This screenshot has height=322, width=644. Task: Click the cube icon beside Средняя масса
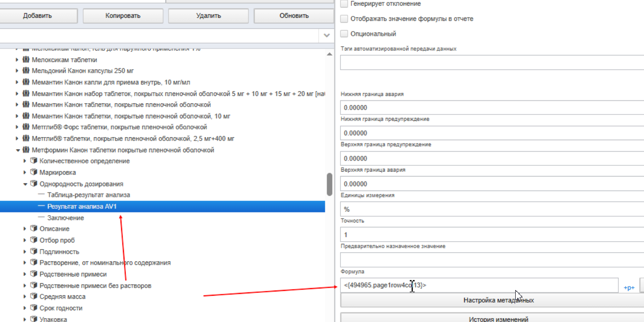34,296
